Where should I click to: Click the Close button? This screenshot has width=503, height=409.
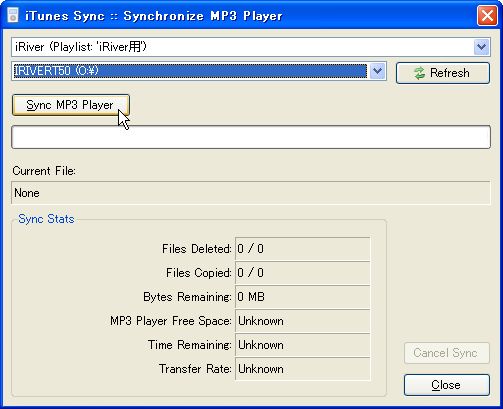[447, 385]
